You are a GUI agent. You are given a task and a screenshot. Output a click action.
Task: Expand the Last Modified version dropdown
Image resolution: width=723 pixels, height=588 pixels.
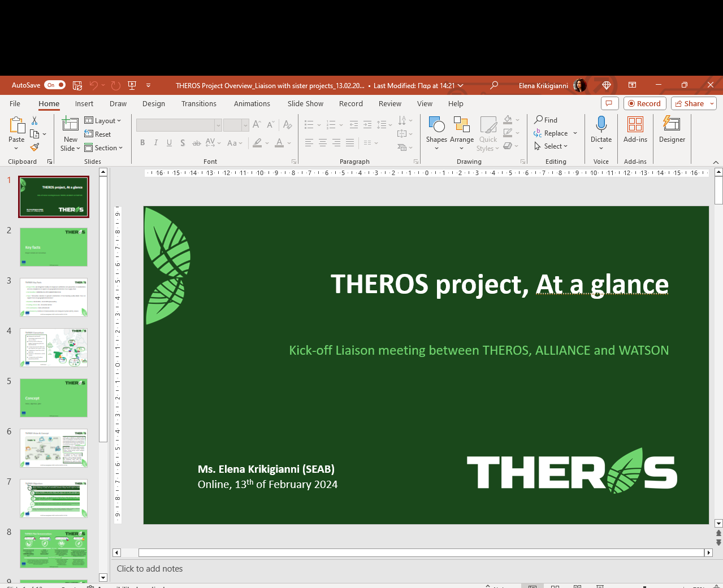click(461, 85)
